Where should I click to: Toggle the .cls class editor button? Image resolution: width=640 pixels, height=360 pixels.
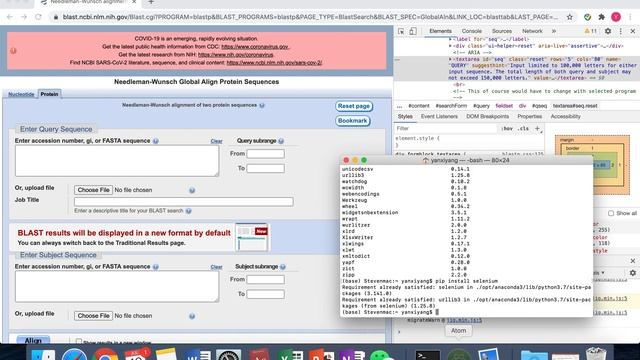tap(523, 129)
